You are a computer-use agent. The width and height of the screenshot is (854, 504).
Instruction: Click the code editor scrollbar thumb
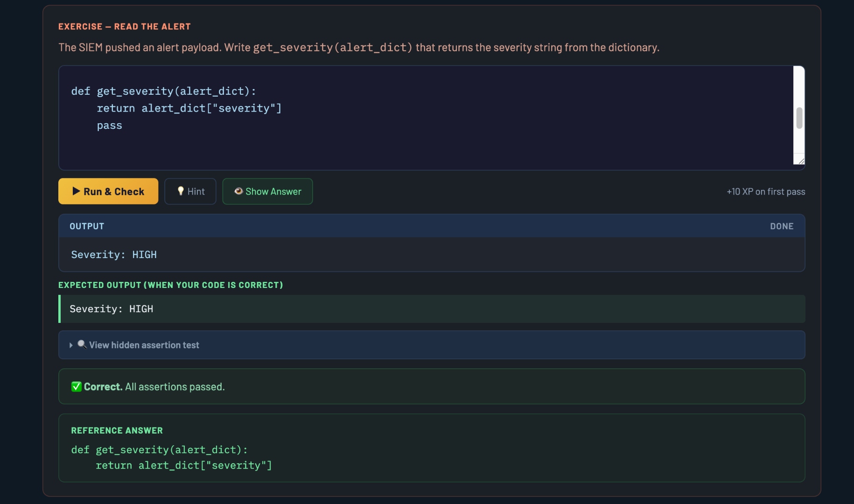(x=799, y=118)
